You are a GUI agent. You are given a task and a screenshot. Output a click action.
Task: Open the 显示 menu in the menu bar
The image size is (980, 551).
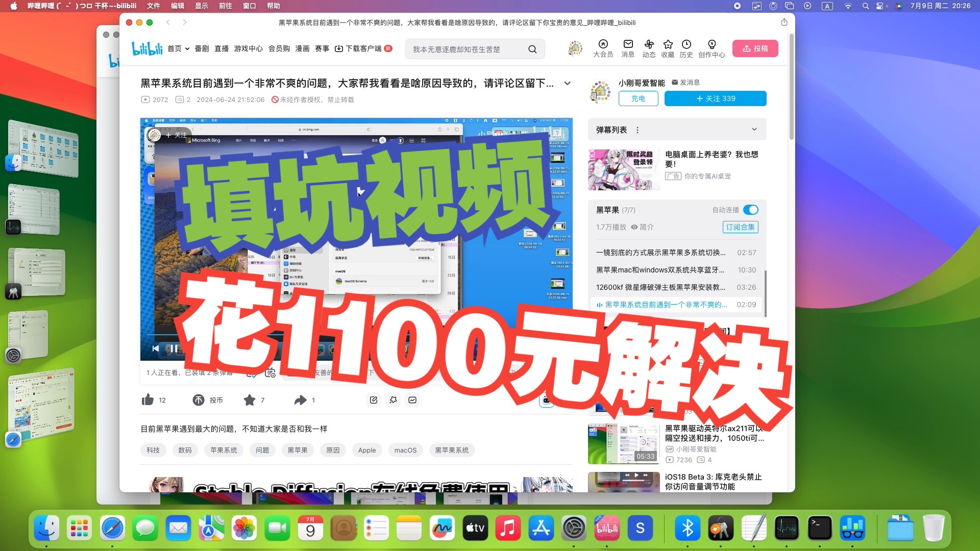click(201, 6)
